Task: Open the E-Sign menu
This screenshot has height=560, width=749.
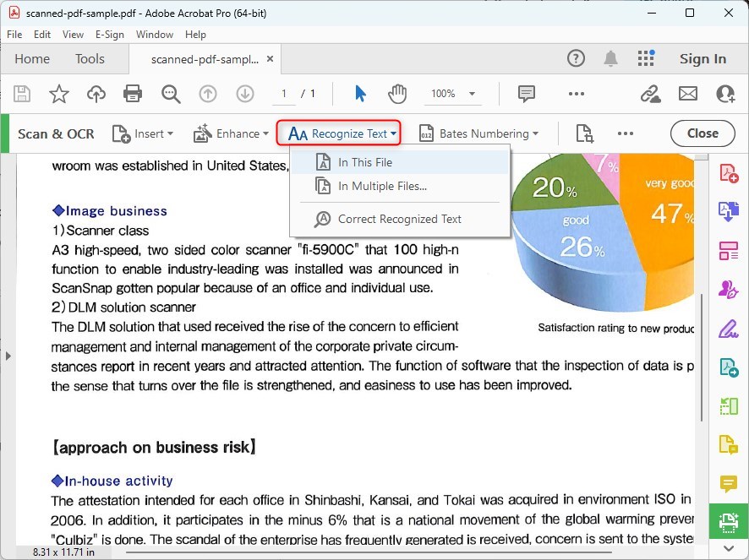Action: (x=110, y=35)
